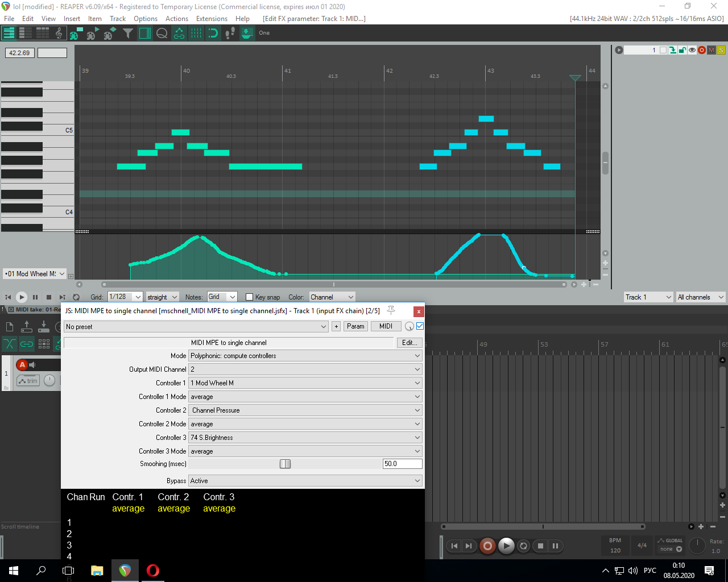Image resolution: width=728 pixels, height=582 pixels.
Task: Click the CC link selection icon
Action: point(179,33)
